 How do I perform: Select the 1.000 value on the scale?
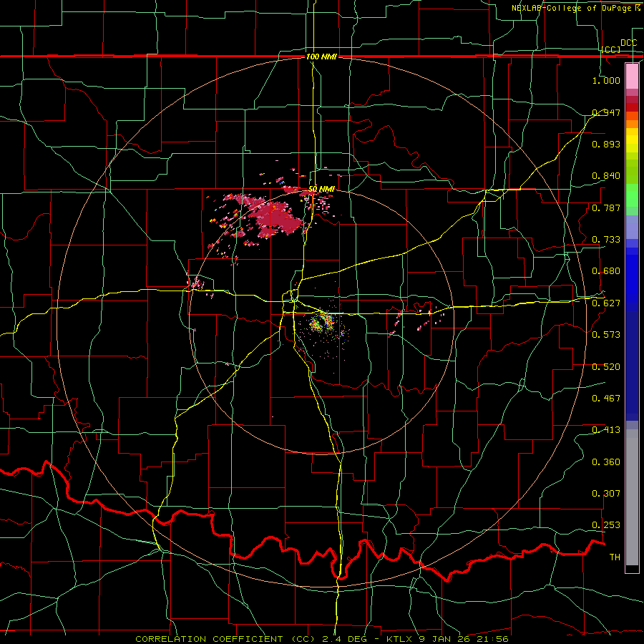pos(606,80)
